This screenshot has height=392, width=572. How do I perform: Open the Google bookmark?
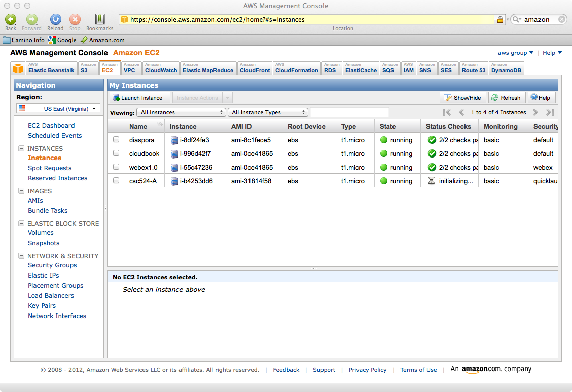[x=62, y=40]
